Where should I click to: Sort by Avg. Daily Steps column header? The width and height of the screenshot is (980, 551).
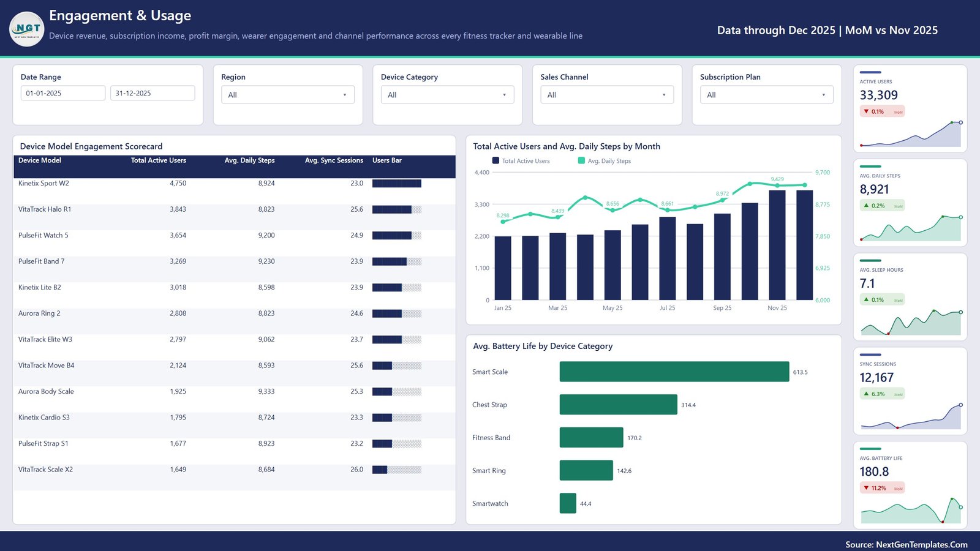click(249, 160)
